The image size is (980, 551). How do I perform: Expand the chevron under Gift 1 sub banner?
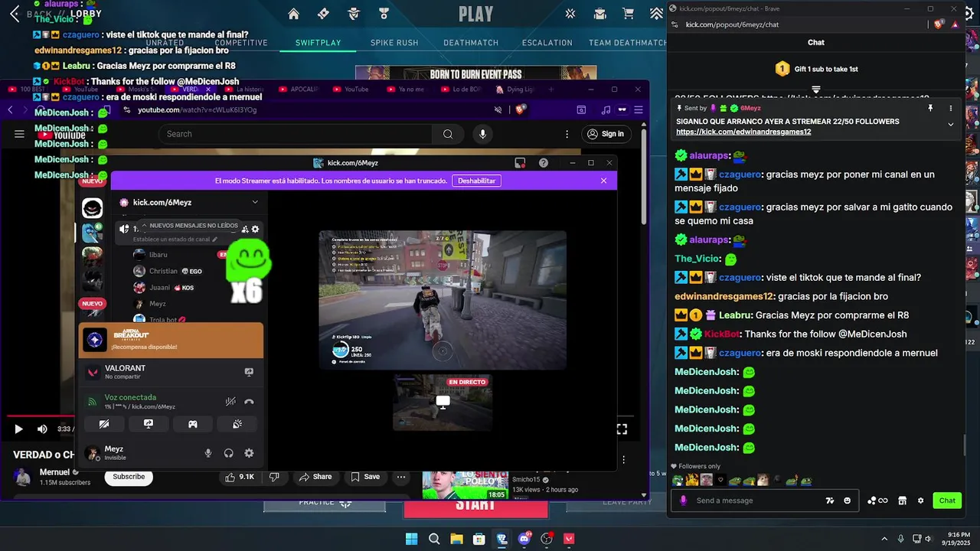(x=816, y=90)
